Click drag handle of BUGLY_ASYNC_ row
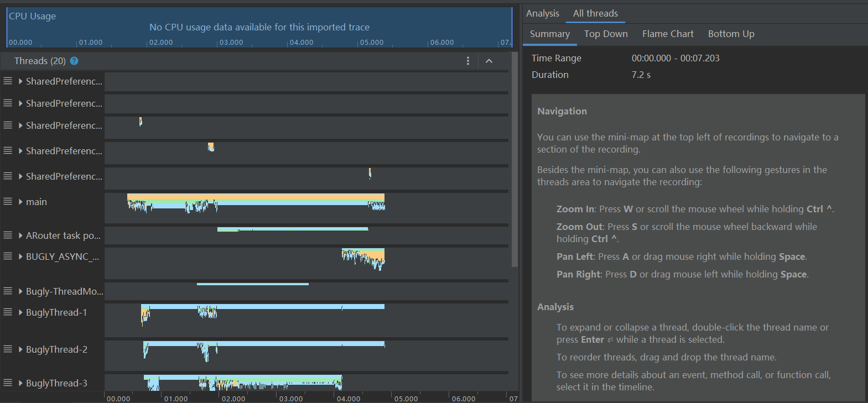Viewport: 868px width, 403px height. 8,257
